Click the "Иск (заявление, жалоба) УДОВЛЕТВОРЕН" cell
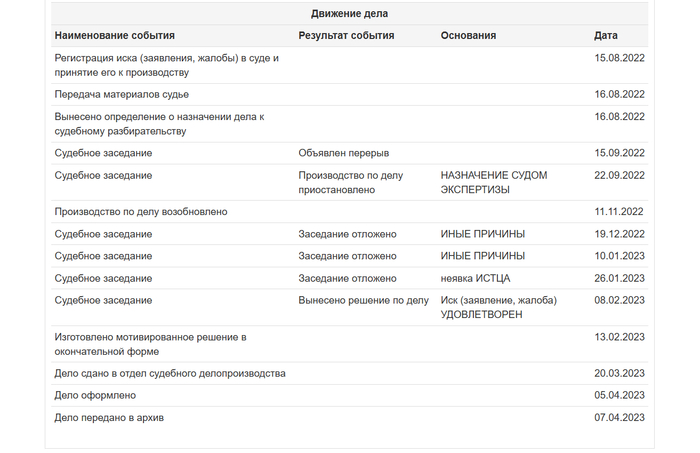The image size is (700, 453). coord(498,307)
